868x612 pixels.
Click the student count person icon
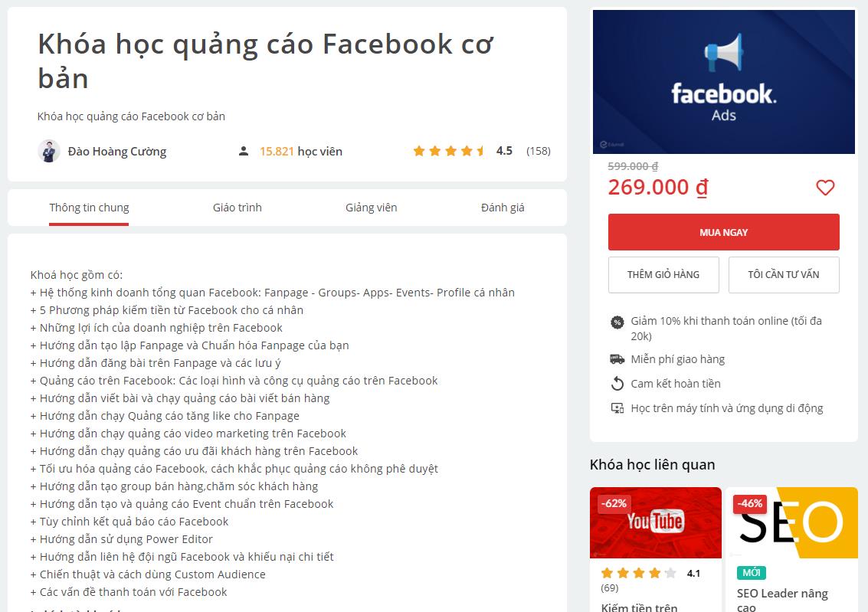[243, 151]
